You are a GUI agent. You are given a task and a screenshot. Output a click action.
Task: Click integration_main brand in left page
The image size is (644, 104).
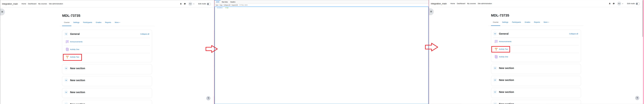click(10, 4)
